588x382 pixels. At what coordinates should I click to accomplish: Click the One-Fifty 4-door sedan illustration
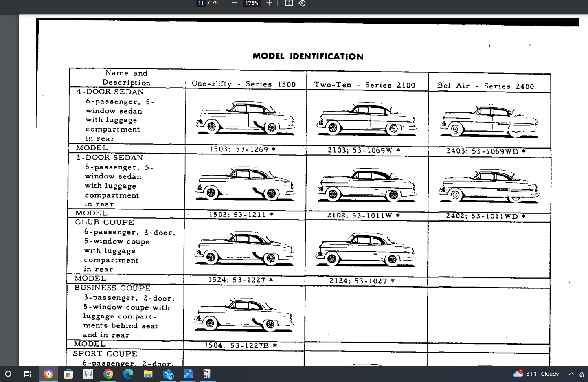coord(246,118)
